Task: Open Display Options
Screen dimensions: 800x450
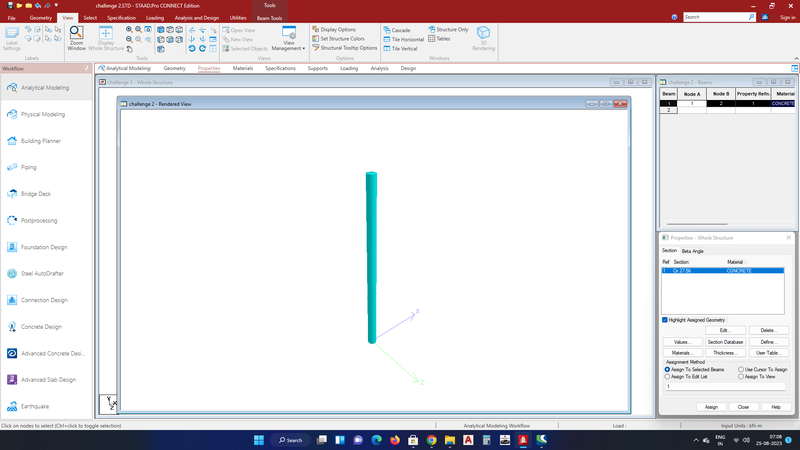Action: 337,30
